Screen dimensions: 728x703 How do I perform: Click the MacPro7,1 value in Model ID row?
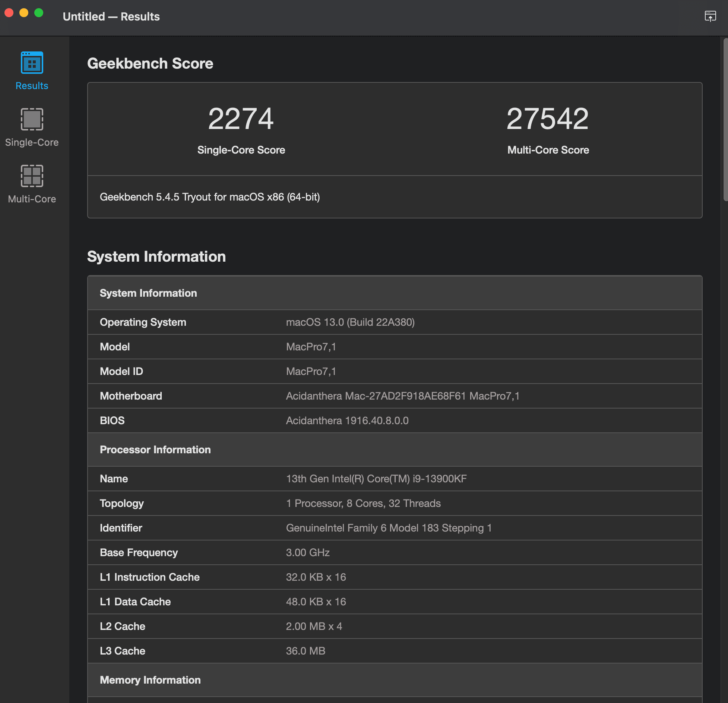pos(311,371)
